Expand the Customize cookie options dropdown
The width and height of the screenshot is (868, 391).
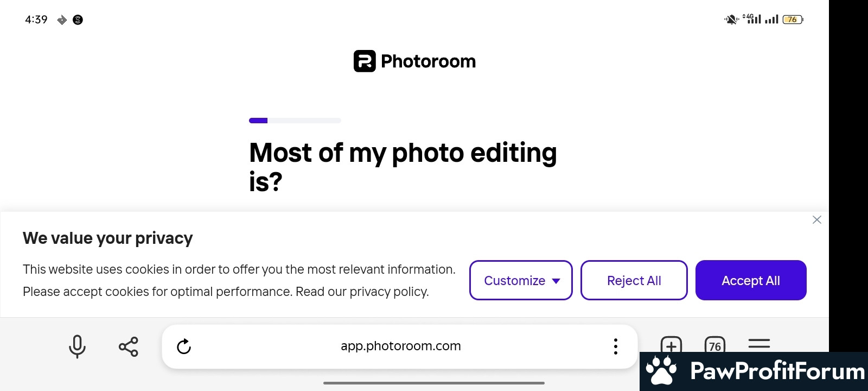click(x=521, y=280)
